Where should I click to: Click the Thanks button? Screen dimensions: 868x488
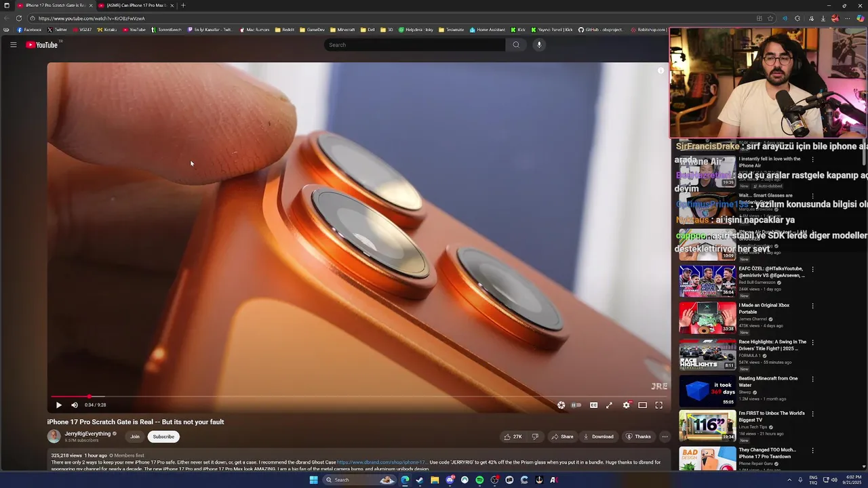coord(638,436)
